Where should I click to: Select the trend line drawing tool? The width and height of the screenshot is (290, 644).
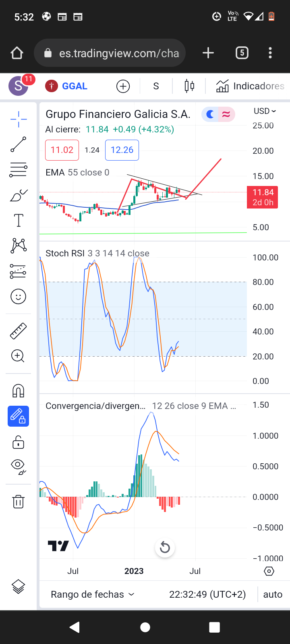[x=19, y=144]
